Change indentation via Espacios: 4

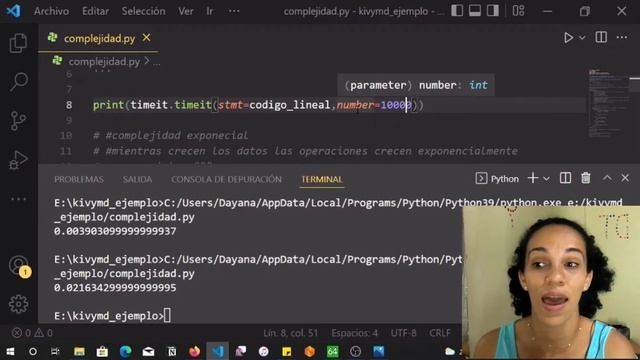[354, 333]
